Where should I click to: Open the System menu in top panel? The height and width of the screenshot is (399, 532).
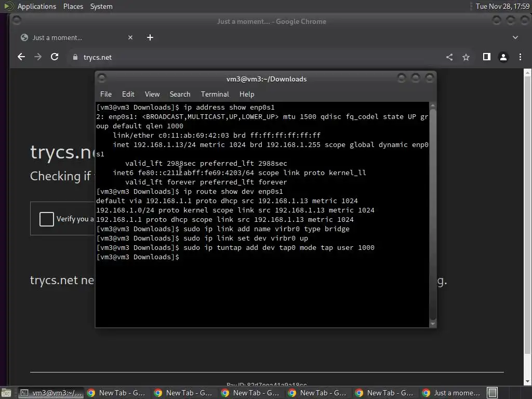tap(101, 6)
